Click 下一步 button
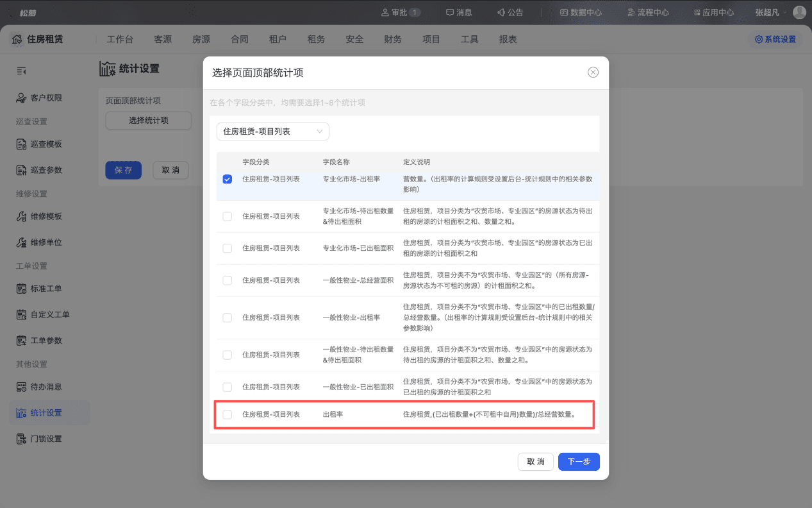 pyautogui.click(x=579, y=462)
